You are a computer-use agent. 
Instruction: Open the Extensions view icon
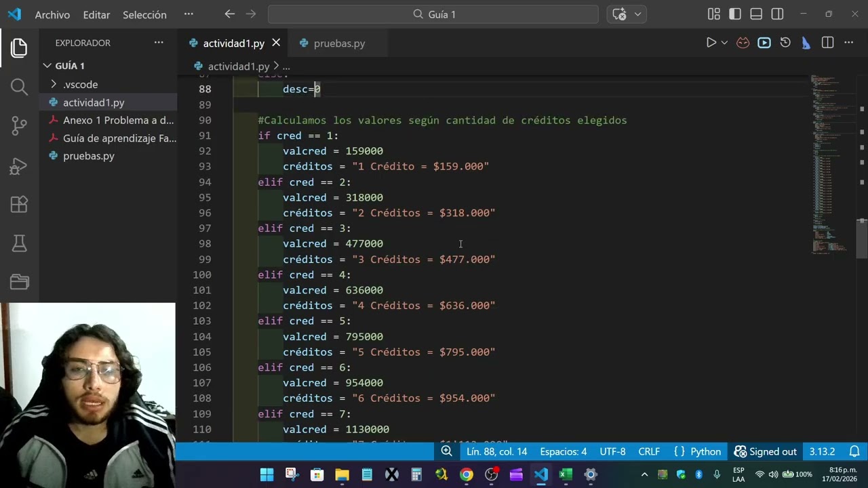[19, 204]
